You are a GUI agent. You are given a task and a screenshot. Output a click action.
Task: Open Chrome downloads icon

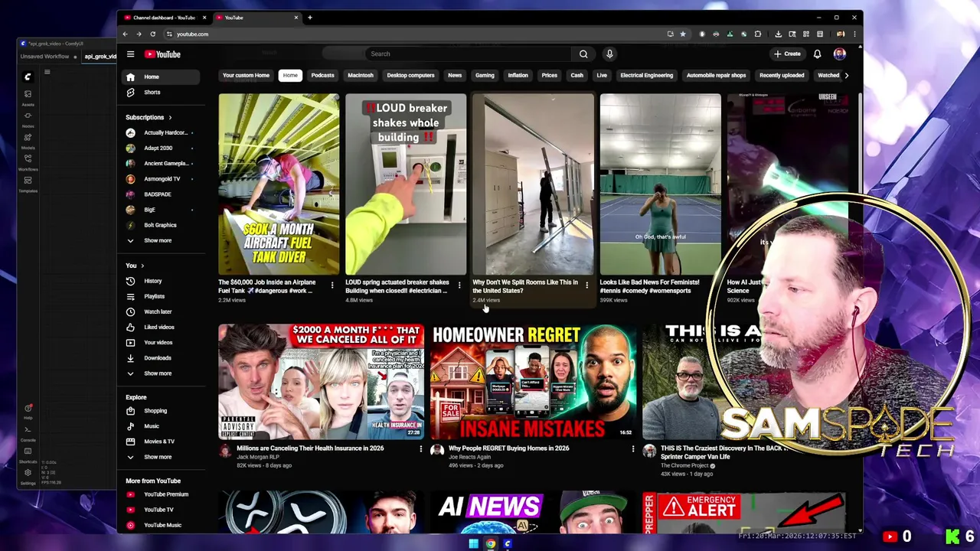click(778, 34)
